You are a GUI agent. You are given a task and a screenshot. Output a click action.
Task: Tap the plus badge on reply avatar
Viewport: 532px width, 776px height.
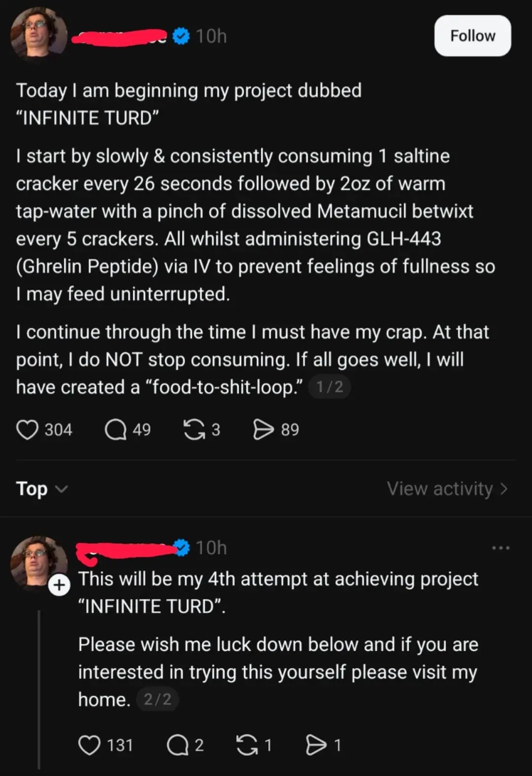click(x=59, y=585)
